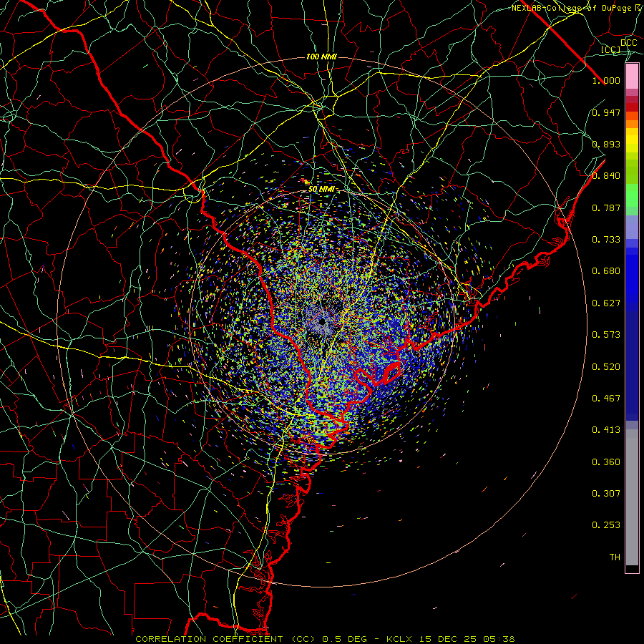This screenshot has width=644, height=644.
Task: Click the CORRELATION COEFFICIENT (CC) caption text
Action: (x=225, y=639)
